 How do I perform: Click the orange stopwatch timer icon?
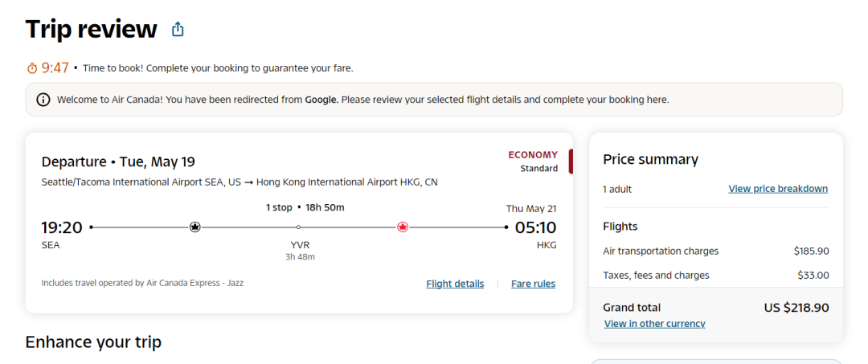coord(32,68)
